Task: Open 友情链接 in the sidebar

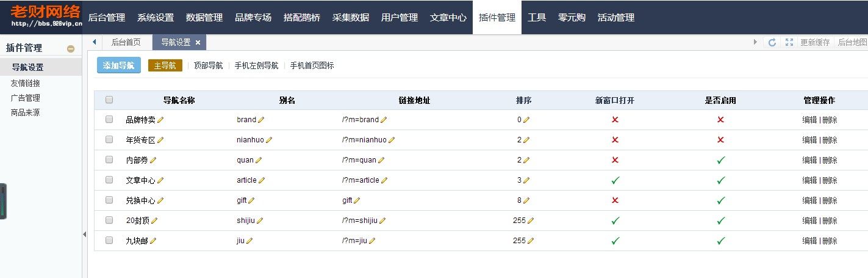Action: (26, 83)
